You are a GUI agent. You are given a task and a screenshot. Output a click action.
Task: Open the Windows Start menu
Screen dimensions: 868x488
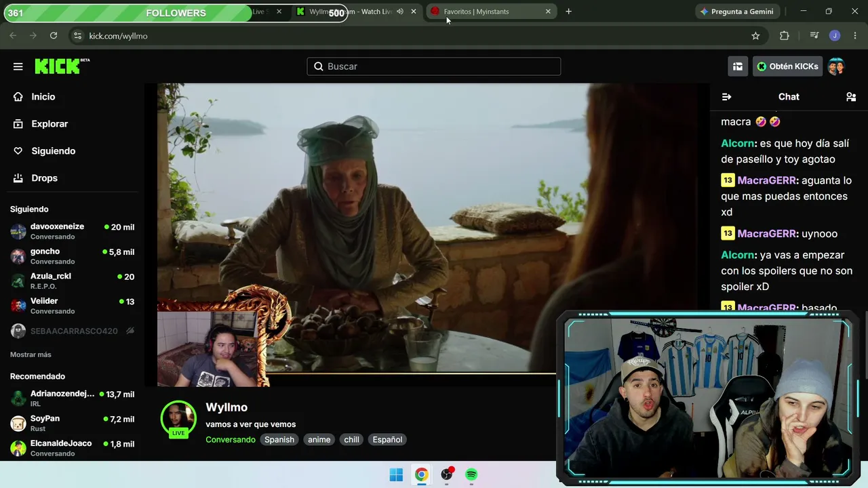click(x=397, y=474)
